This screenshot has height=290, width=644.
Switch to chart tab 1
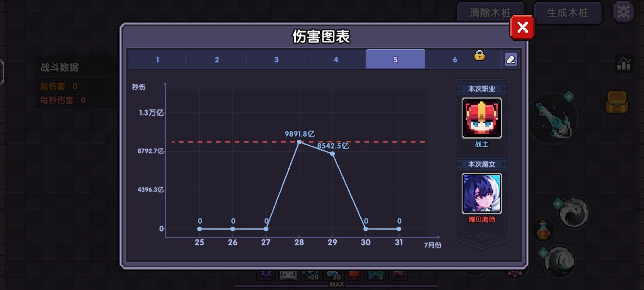[158, 59]
